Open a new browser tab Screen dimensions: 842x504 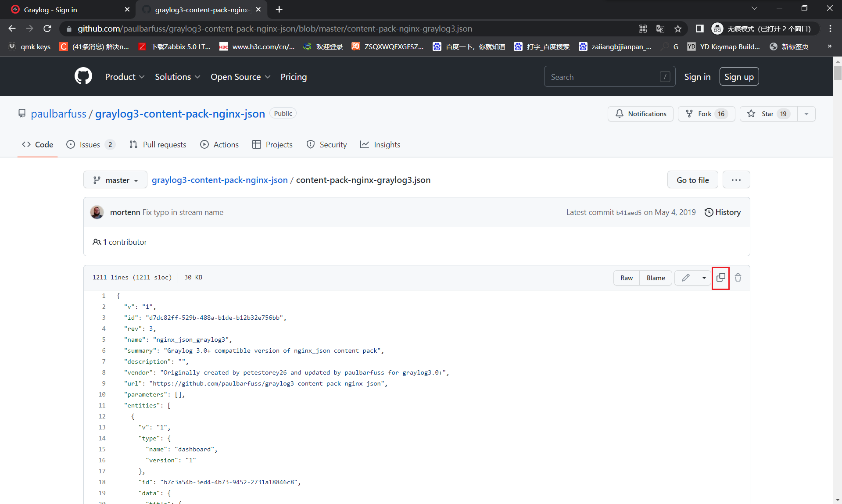pos(279,9)
